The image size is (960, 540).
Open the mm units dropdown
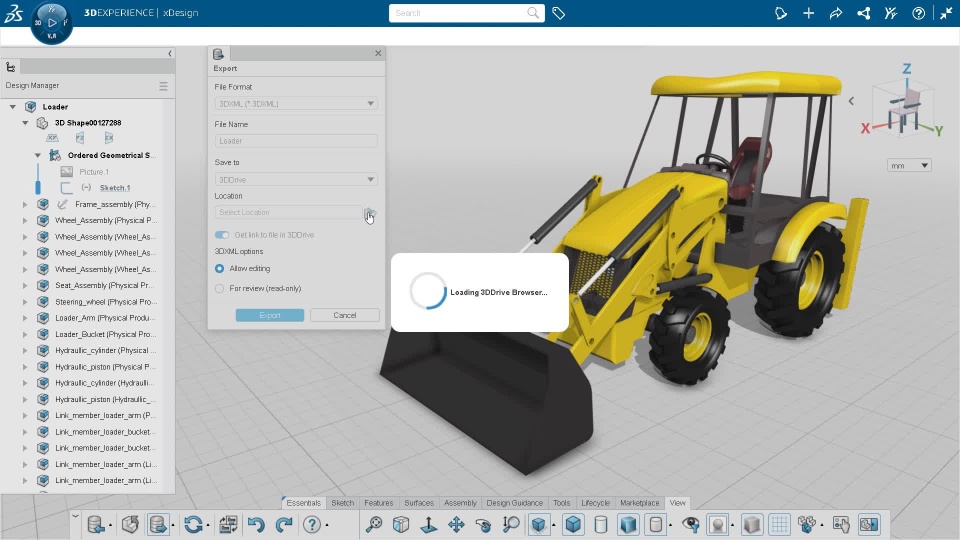click(909, 165)
